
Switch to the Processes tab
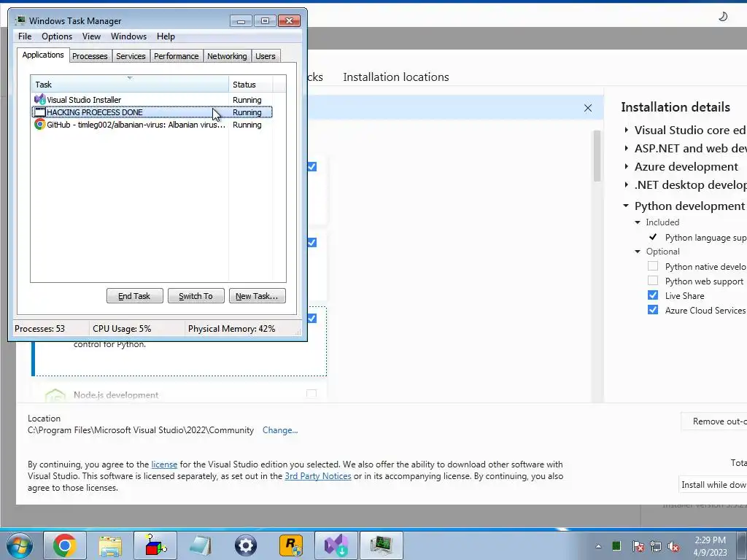pos(90,56)
